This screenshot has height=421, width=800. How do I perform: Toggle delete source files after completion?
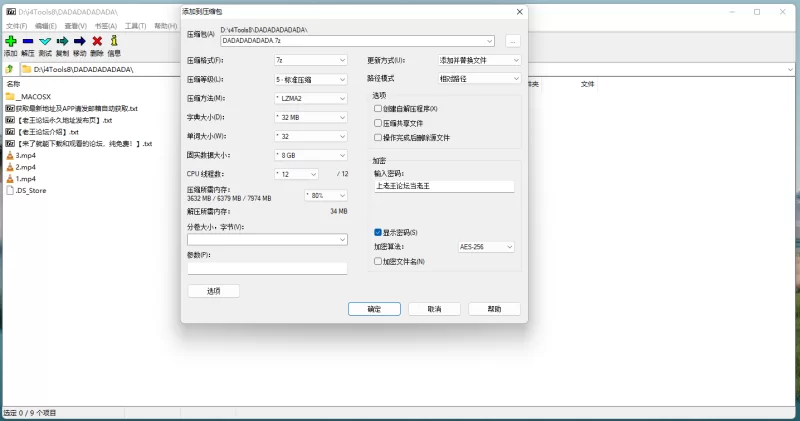point(378,137)
